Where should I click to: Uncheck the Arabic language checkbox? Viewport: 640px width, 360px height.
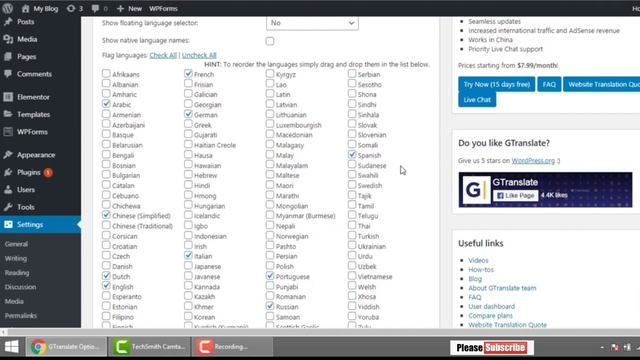coord(106,104)
